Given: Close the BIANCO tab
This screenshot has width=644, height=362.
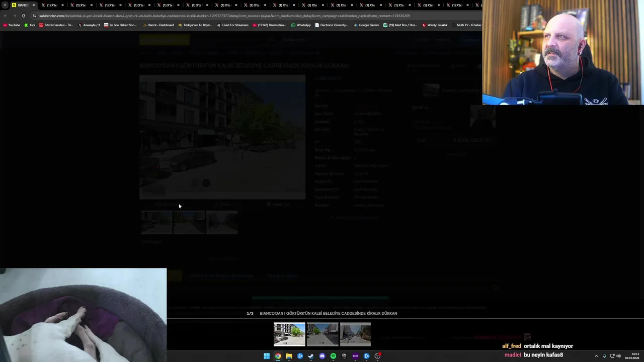Looking at the screenshot, I should click(34, 5).
